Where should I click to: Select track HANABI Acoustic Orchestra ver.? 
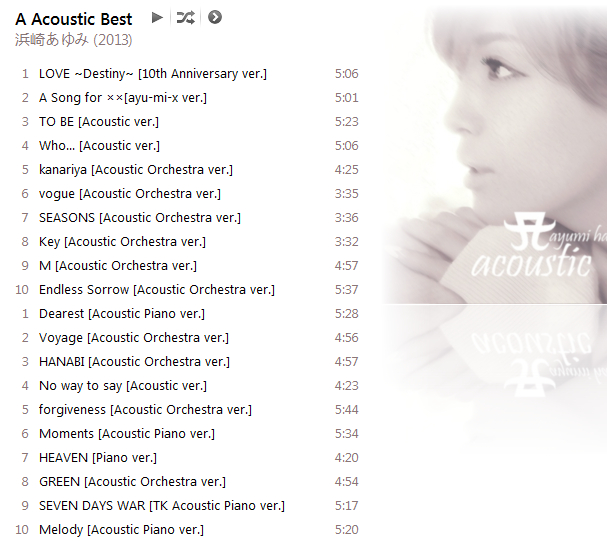tap(187, 361)
